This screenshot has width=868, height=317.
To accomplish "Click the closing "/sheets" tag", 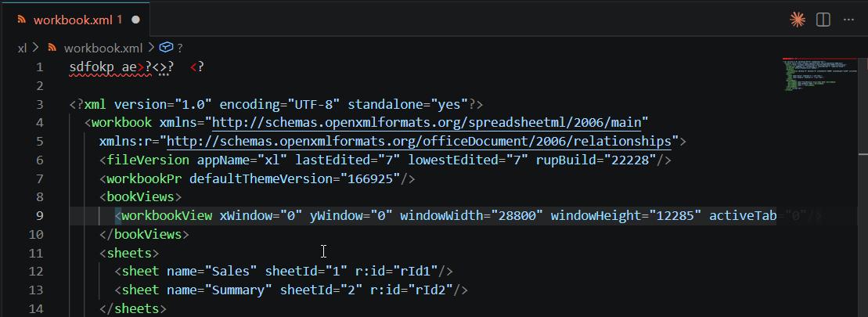I will pos(133,308).
